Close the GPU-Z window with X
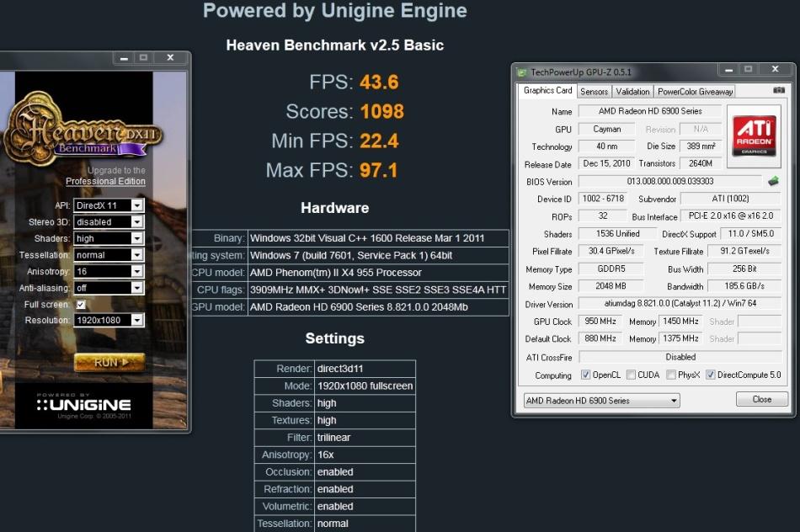Image resolution: width=800 pixels, height=532 pixels. tap(775, 69)
